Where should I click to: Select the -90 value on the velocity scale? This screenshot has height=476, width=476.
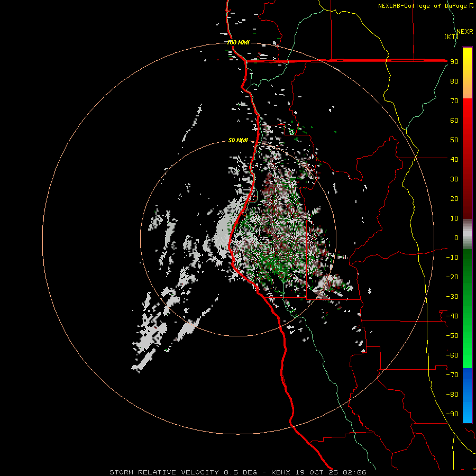[452, 414]
